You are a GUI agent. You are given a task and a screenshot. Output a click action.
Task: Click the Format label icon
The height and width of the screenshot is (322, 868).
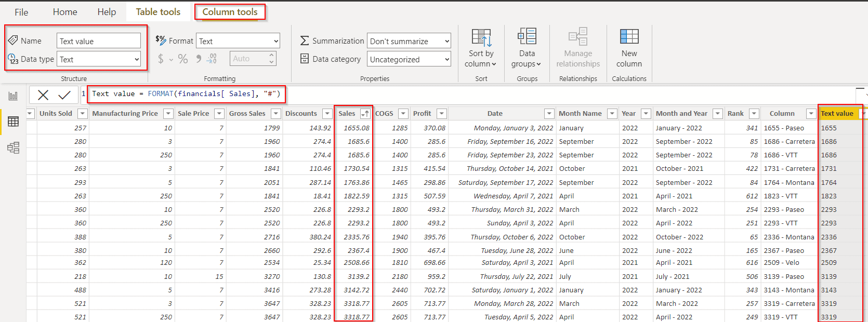(161, 39)
